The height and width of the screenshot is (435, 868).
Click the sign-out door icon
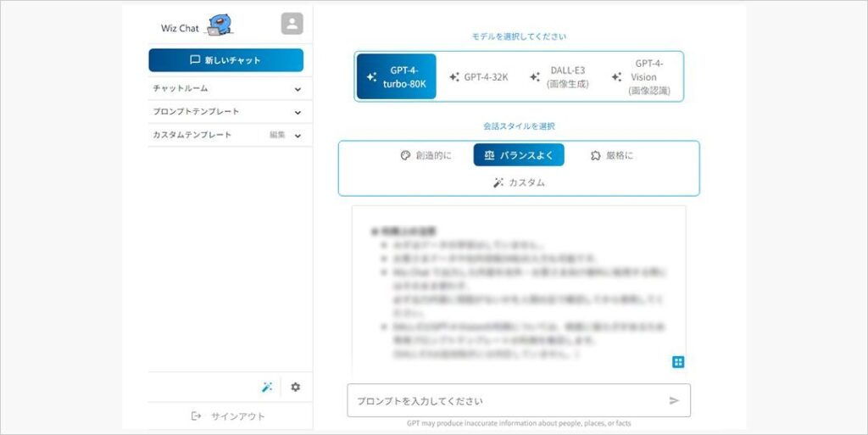pos(197,416)
